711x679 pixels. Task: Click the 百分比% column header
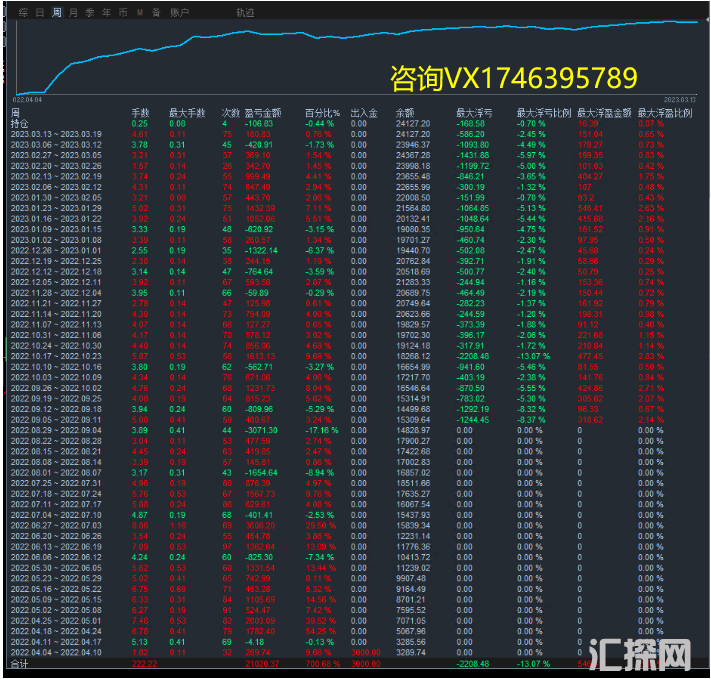(x=320, y=114)
